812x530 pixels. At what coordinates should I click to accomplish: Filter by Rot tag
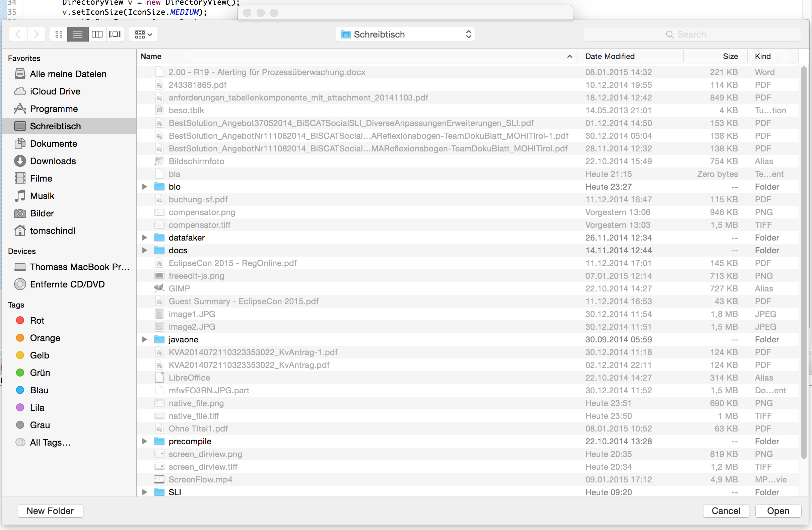(68, 321)
